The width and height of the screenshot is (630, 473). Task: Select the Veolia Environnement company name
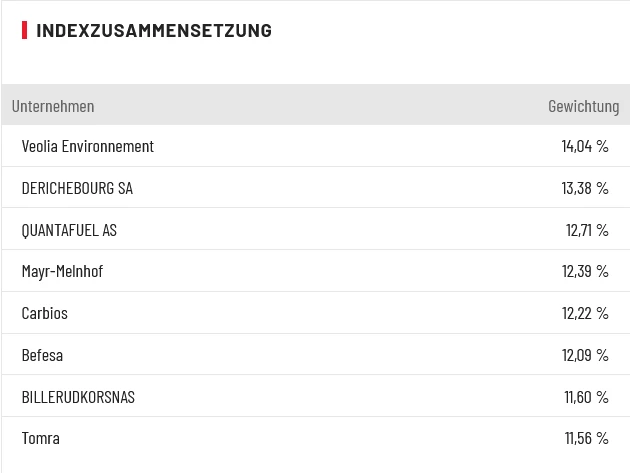click(x=88, y=146)
